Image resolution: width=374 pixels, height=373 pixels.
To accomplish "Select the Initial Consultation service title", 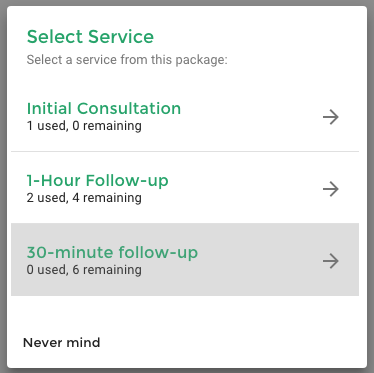I will [x=104, y=108].
